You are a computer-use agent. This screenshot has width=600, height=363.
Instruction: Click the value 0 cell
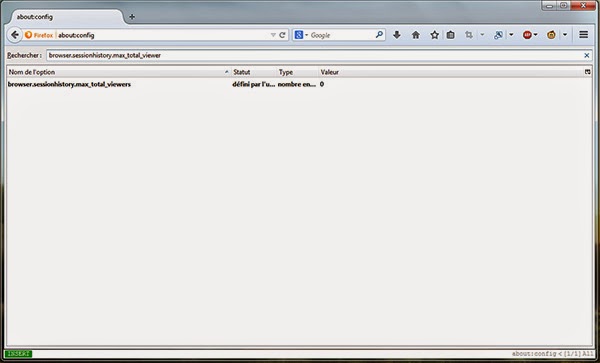tap(322, 84)
